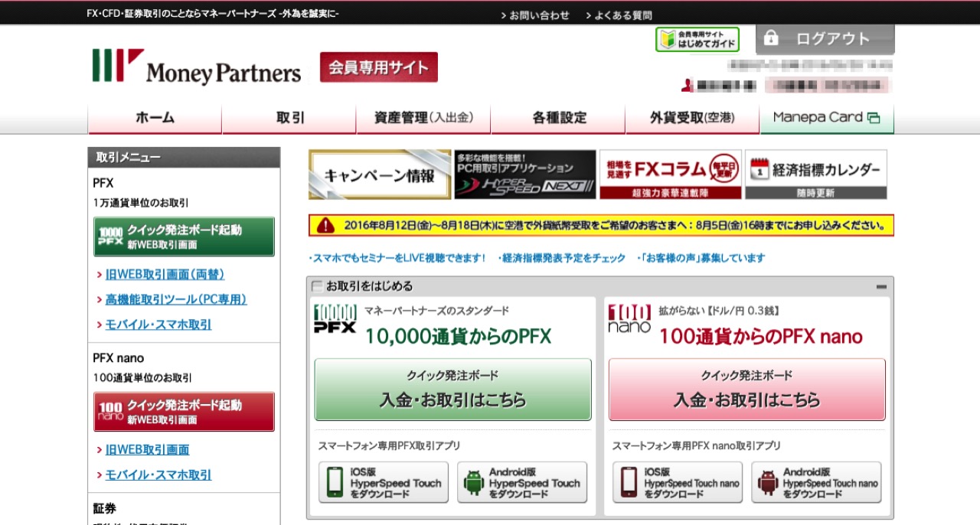The image size is (980, 525).
Task: Click the 100 nano icon on sidebar red button
Action: [111, 412]
